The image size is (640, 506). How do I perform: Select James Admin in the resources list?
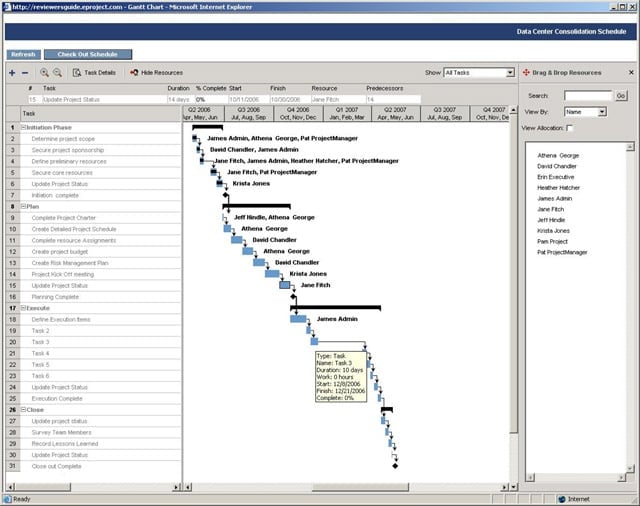tap(554, 199)
